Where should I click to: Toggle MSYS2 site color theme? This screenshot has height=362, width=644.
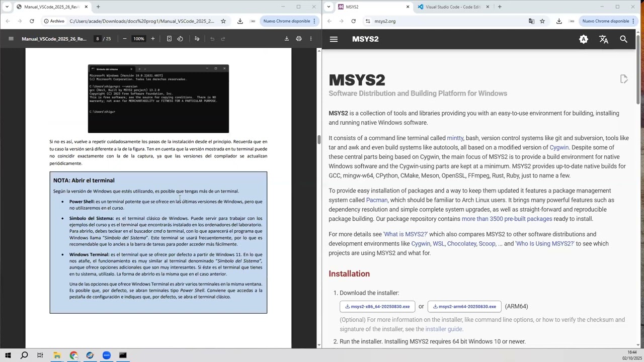584,39
